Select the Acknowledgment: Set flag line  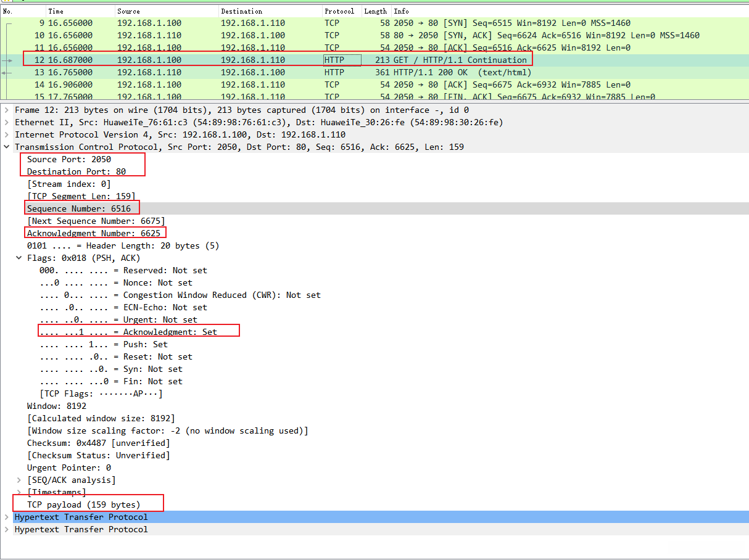click(x=128, y=332)
